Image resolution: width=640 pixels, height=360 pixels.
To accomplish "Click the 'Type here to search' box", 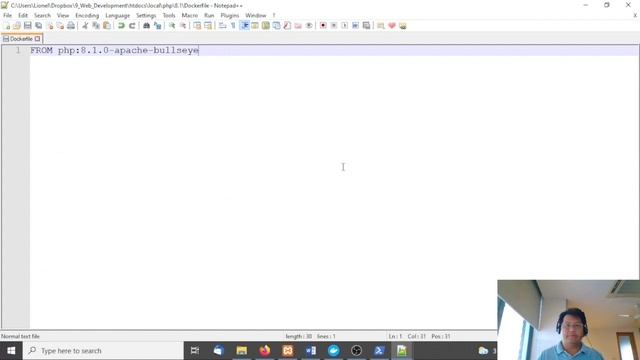I will (x=103, y=351).
